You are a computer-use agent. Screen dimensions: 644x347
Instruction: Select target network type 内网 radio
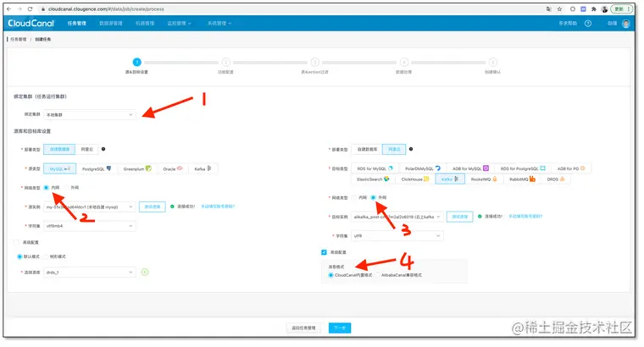pyautogui.click(x=354, y=197)
